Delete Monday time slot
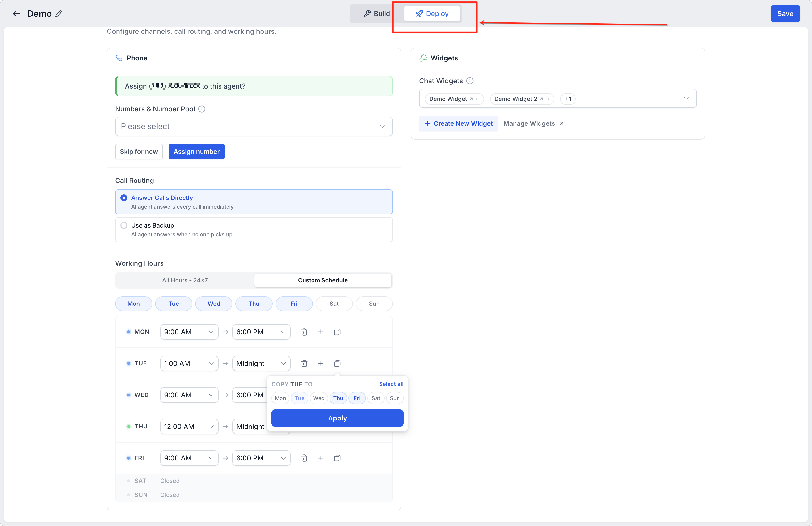 point(304,332)
